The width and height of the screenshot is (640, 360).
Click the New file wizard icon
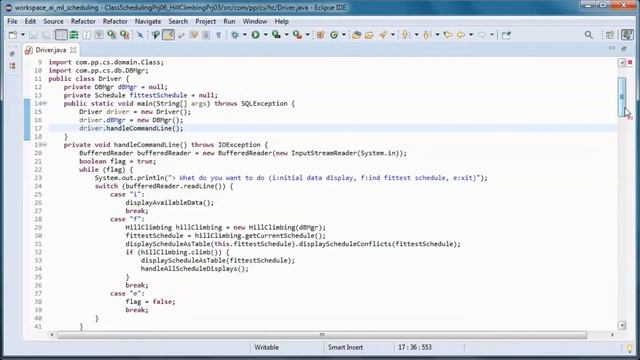point(13,35)
